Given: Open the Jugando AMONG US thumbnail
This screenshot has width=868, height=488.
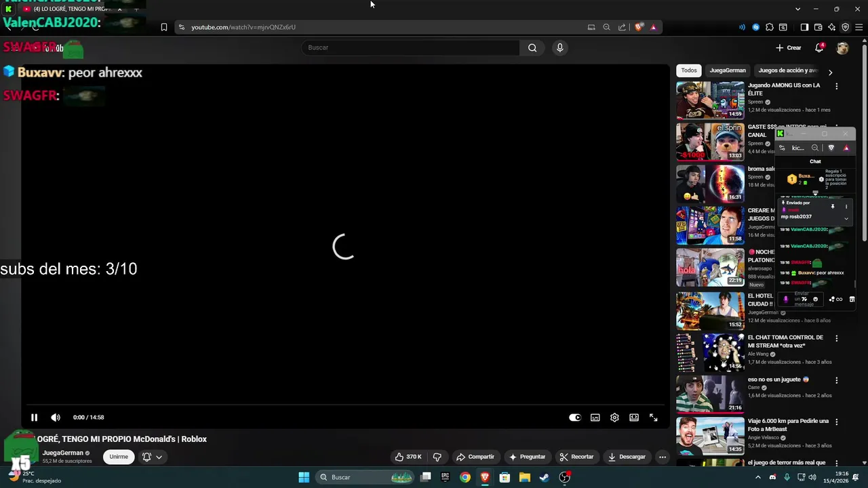Looking at the screenshot, I should pyautogui.click(x=710, y=100).
